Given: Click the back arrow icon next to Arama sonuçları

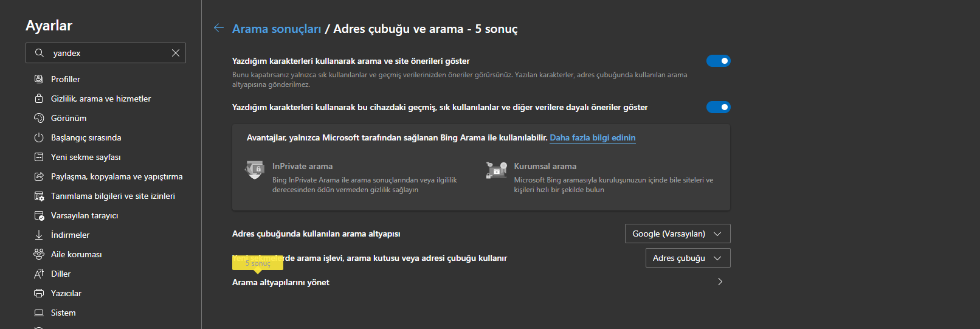Looking at the screenshot, I should click(x=219, y=28).
